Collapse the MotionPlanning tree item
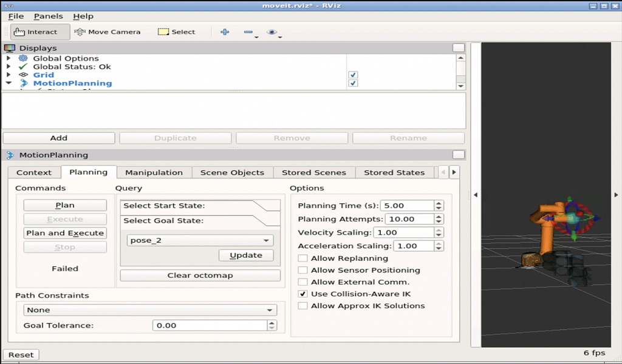This screenshot has width=622, height=364. tap(9, 83)
